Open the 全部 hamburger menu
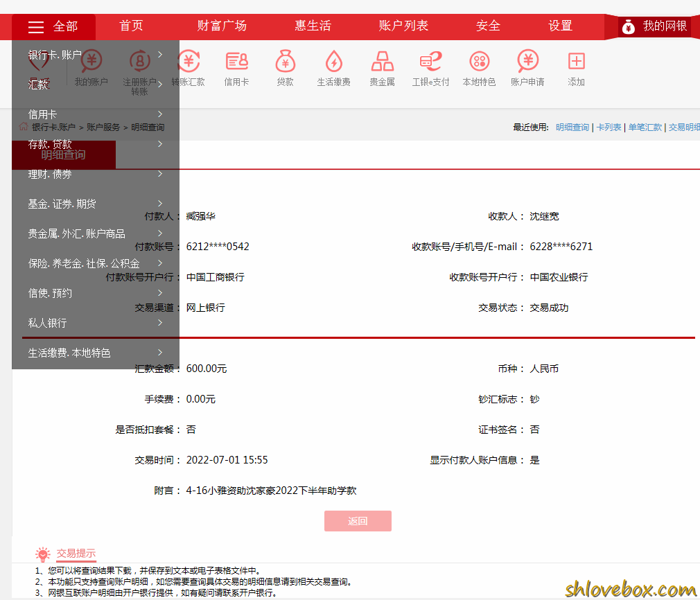The image size is (700, 600). tap(53, 27)
